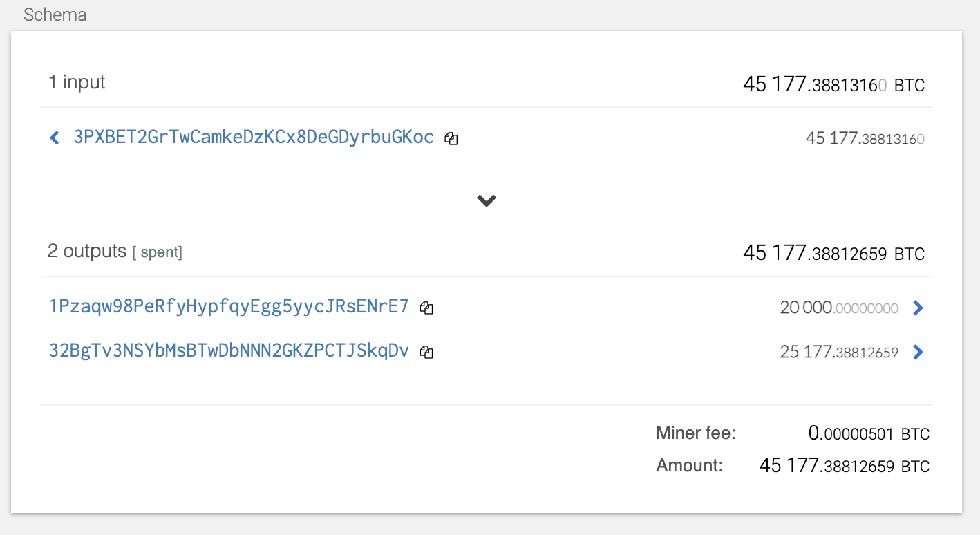Open address 3PXBET2GrTwCamkeDzKCx8DeGDyrbuGKoc
Screen dimensions: 980x535
click(253, 137)
